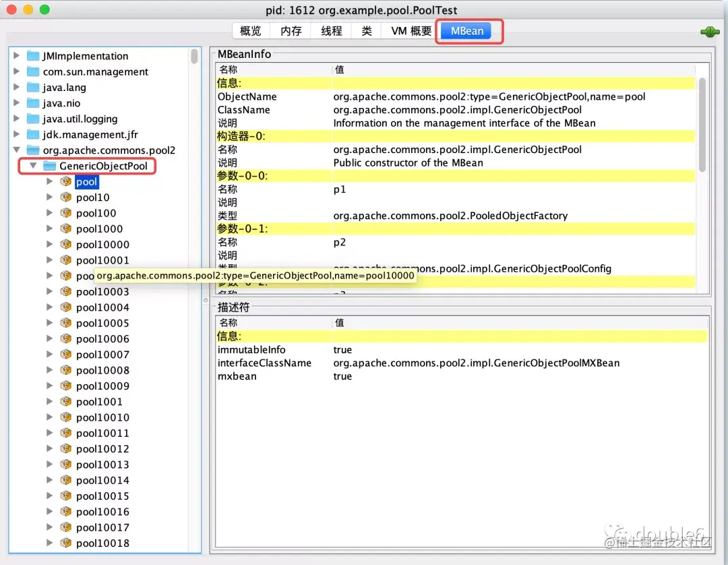Switch to the 类 tab
Viewport: 728px width, 565px height.
click(x=367, y=31)
